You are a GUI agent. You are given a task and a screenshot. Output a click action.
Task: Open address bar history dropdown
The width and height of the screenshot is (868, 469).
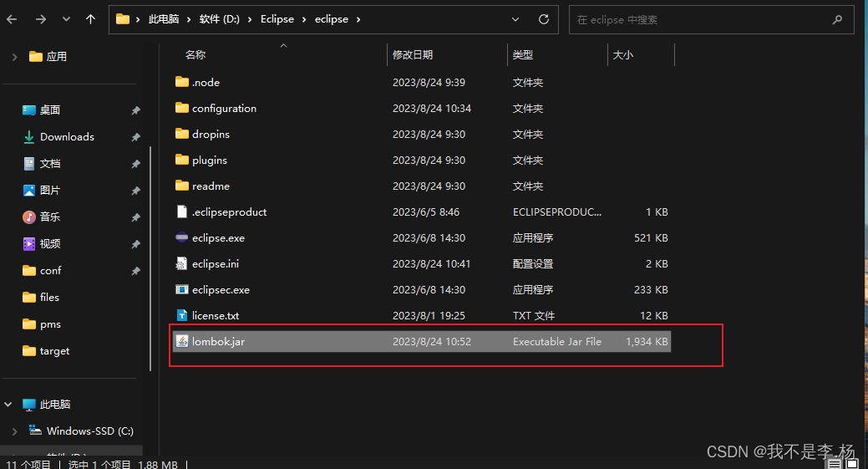point(515,19)
